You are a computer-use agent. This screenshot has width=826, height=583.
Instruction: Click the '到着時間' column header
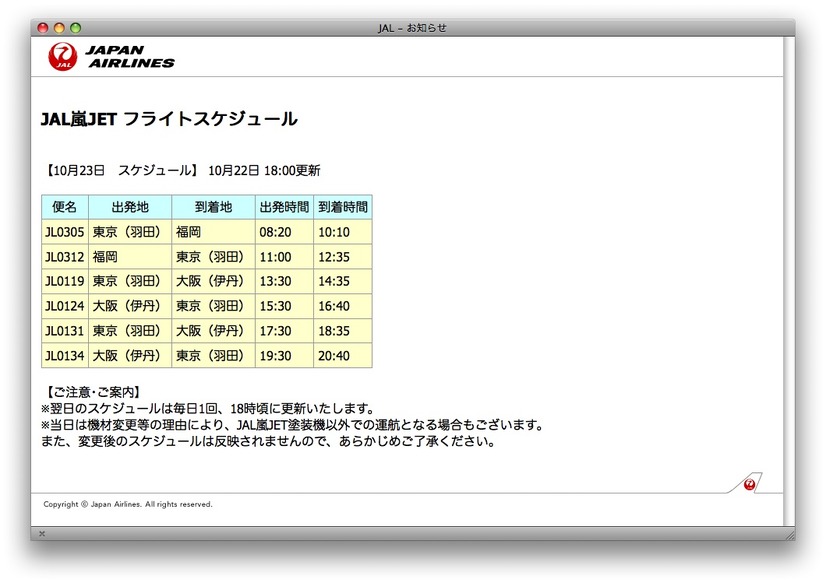pos(343,207)
